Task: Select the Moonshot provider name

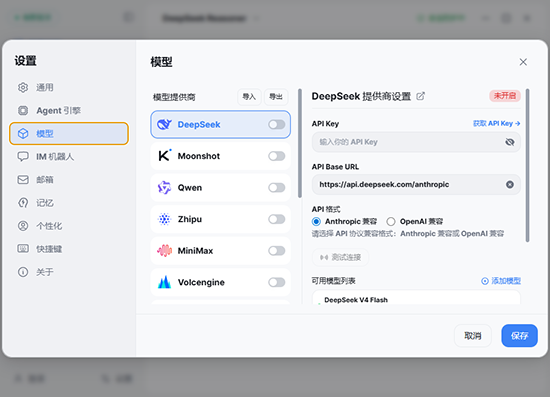Action: click(199, 156)
